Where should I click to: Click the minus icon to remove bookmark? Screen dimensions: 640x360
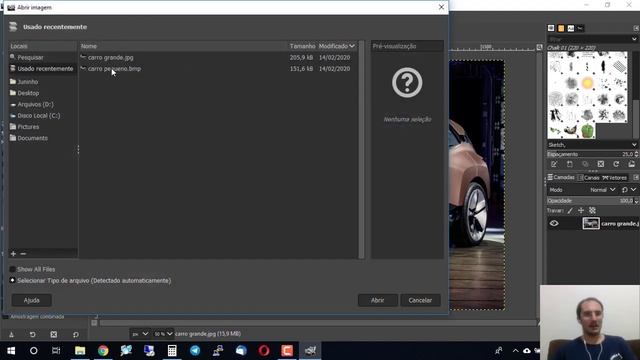23,254
